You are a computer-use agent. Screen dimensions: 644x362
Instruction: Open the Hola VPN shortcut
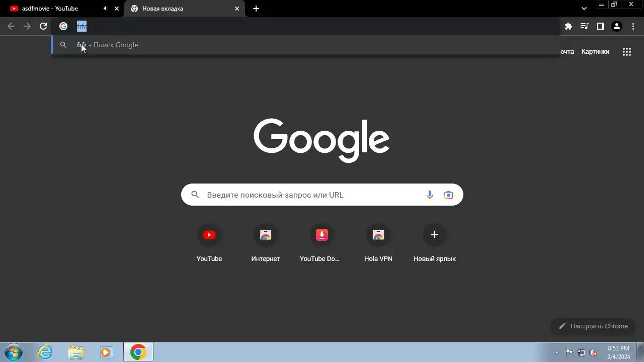click(378, 244)
